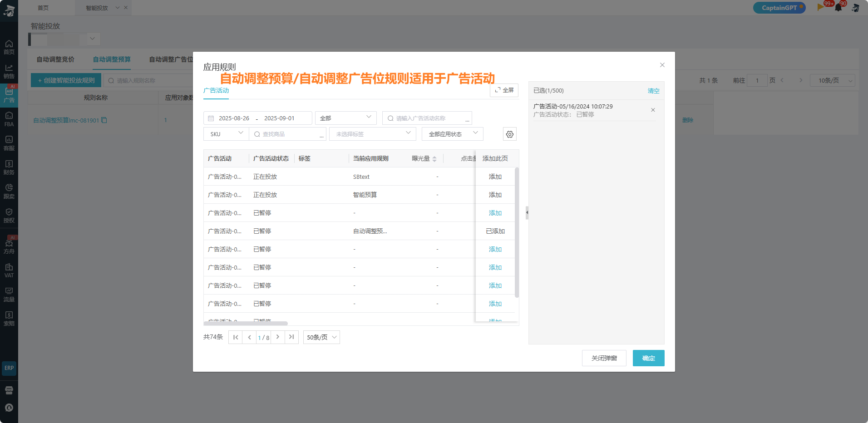Screen dimensions: 868x423
Task: Click 添加 in the SBtext row
Action: 495,177
